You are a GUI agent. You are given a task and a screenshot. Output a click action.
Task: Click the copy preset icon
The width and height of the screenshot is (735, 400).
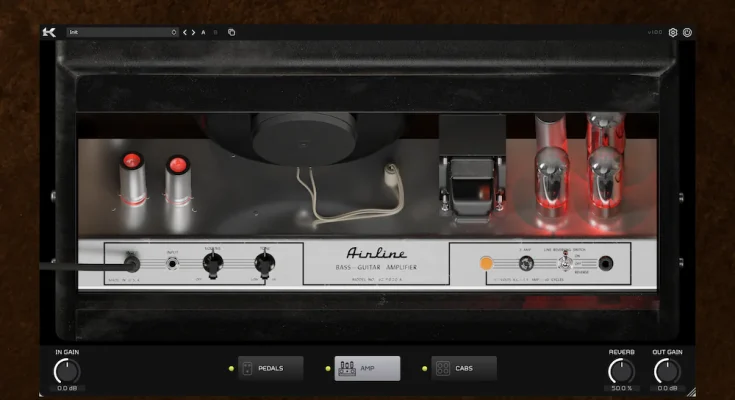(231, 32)
